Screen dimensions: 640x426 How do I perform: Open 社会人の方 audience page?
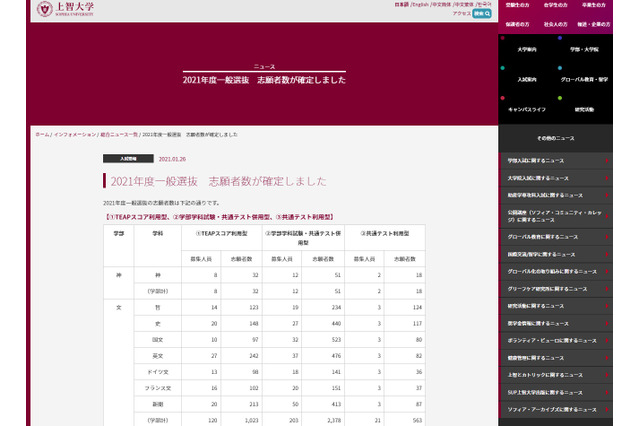point(556,24)
